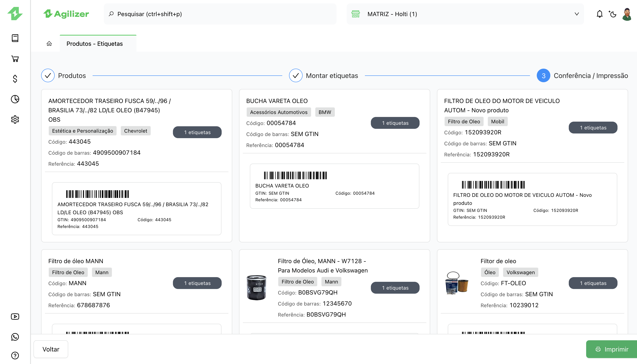Click product code 152093920R in card details
The image size is (637, 364).
(x=483, y=132)
